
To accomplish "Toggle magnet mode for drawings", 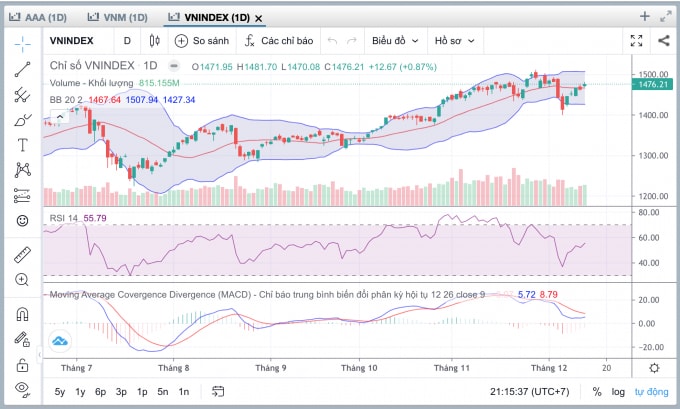I will pyautogui.click(x=22, y=314).
